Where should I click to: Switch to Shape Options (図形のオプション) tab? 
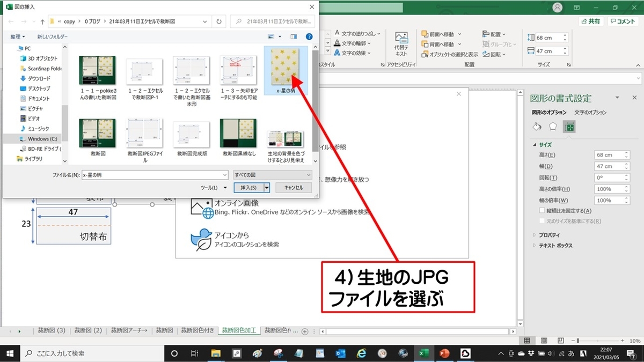[549, 113]
